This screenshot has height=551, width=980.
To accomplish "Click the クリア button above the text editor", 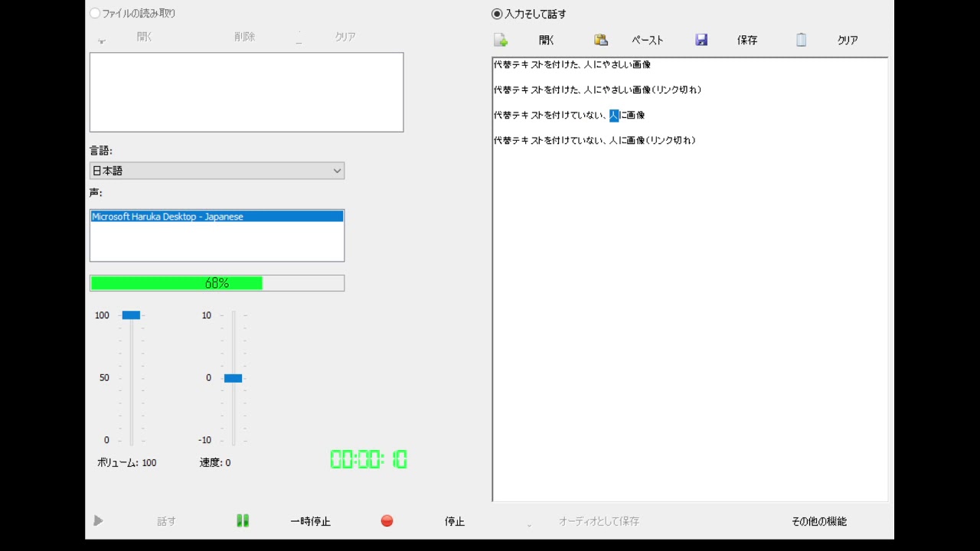I will tap(848, 41).
